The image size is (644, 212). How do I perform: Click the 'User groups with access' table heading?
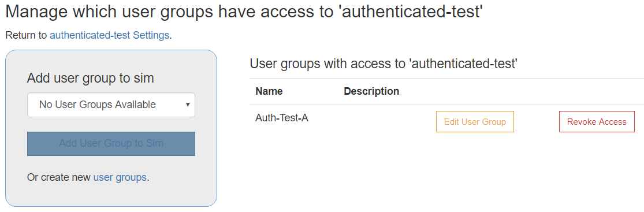pyautogui.click(x=383, y=64)
